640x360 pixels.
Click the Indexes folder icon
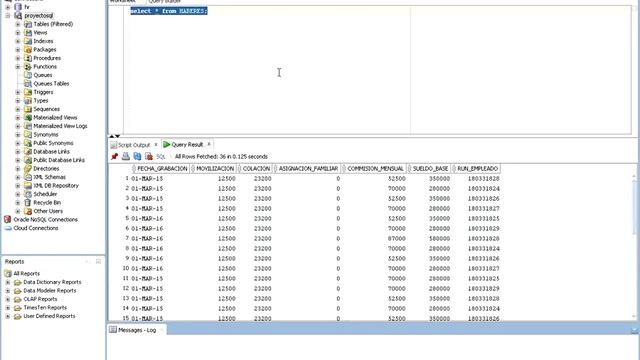28,41
